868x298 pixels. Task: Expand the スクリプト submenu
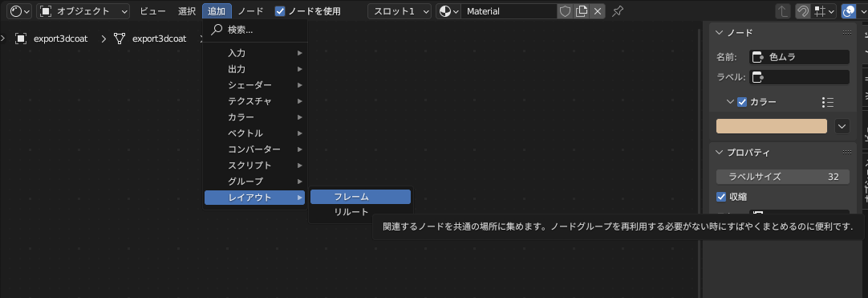(x=254, y=165)
